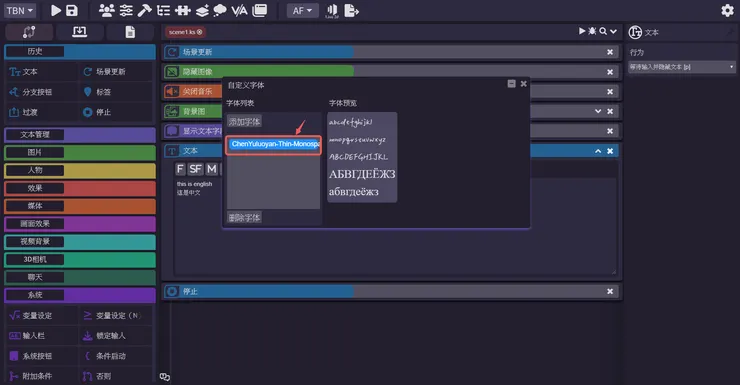The image size is (740, 385).
Task: Open the characters manager (people icon)
Action: 107,10
